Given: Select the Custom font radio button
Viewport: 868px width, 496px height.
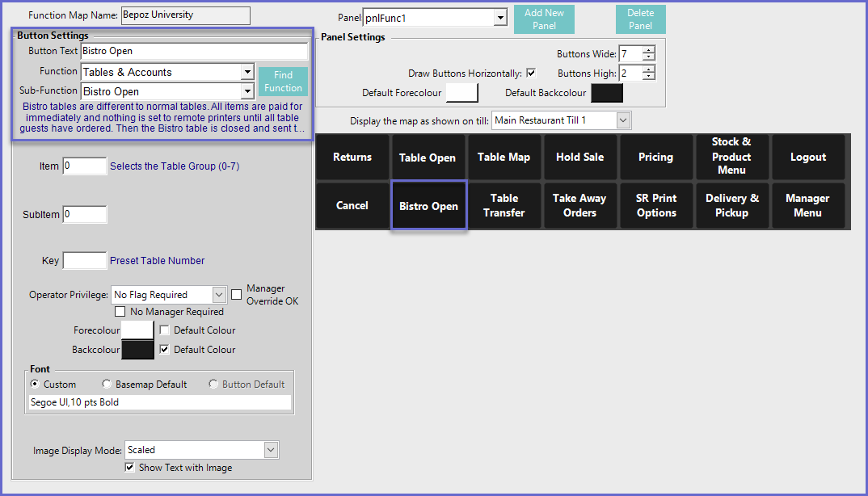Looking at the screenshot, I should point(35,385).
